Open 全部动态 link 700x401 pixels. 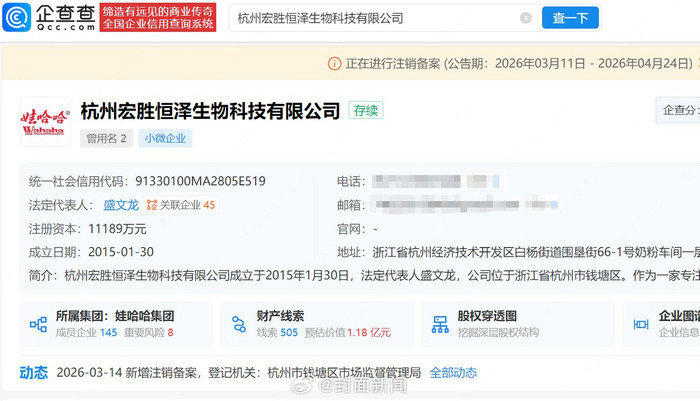(453, 373)
